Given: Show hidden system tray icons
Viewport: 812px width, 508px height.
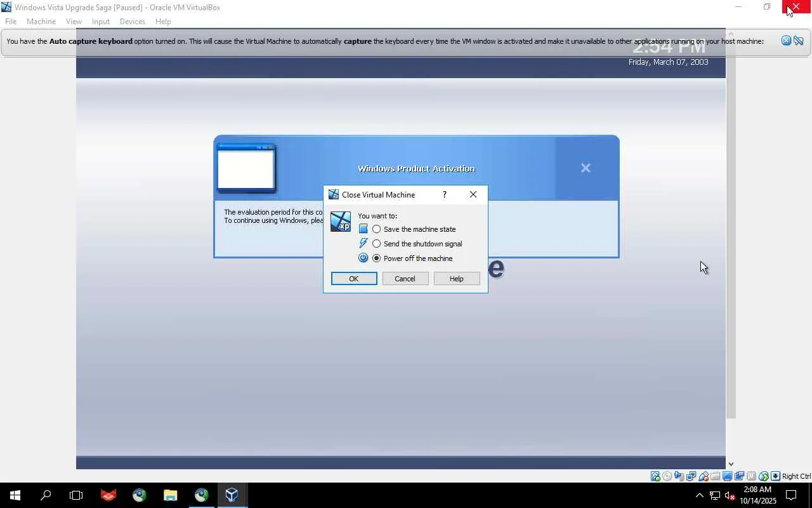Looking at the screenshot, I should point(699,495).
